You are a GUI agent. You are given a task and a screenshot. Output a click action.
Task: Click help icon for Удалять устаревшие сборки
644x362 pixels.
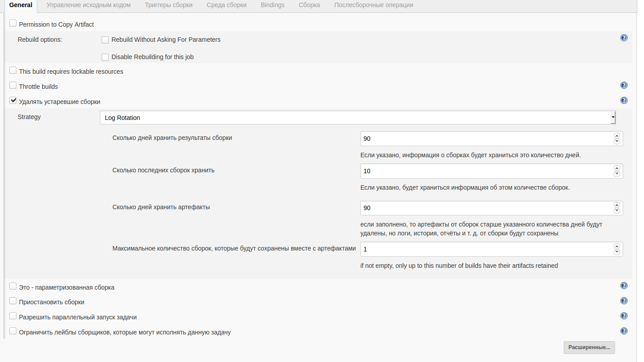pos(624,100)
